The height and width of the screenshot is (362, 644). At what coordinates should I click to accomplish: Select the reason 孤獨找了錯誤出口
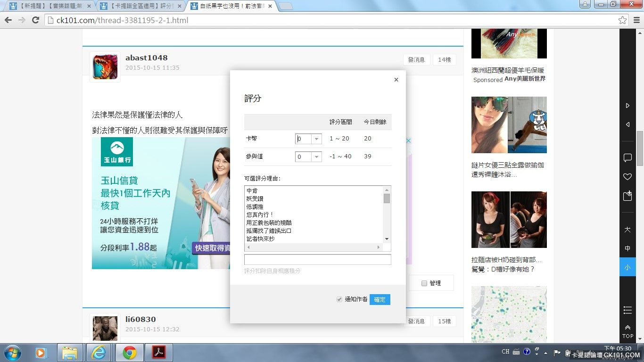pos(269,231)
